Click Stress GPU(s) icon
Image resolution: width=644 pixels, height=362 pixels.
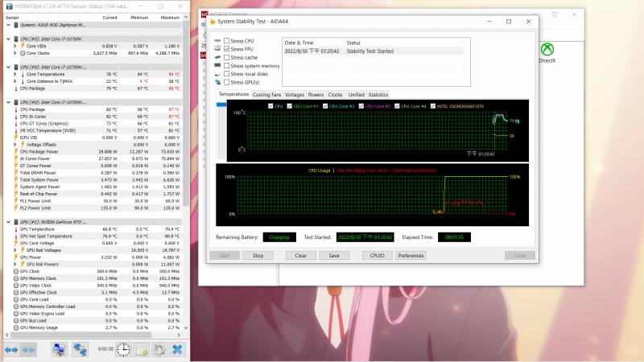coord(217,82)
